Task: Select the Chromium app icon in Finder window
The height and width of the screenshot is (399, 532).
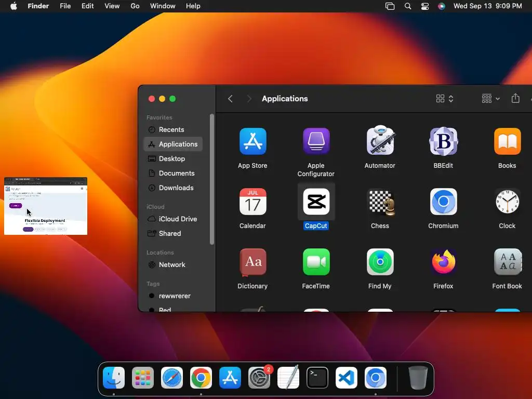Action: click(x=444, y=202)
